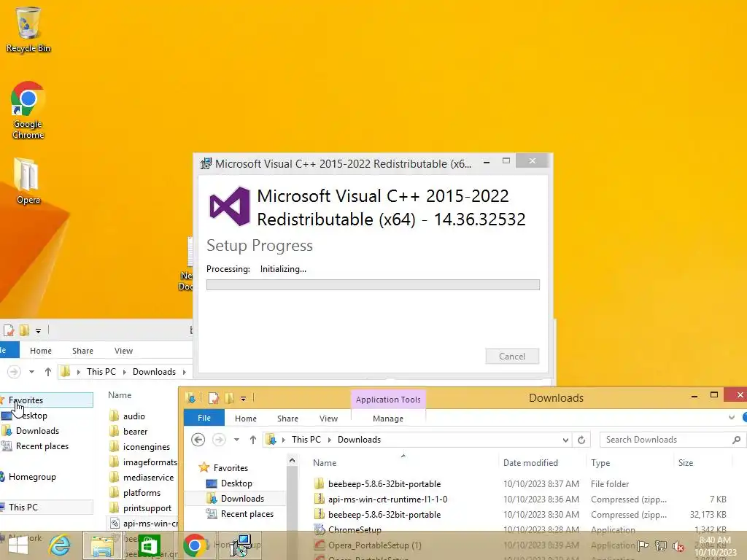
Task: Click the search magnifier icon in Downloads
Action: [x=736, y=440]
